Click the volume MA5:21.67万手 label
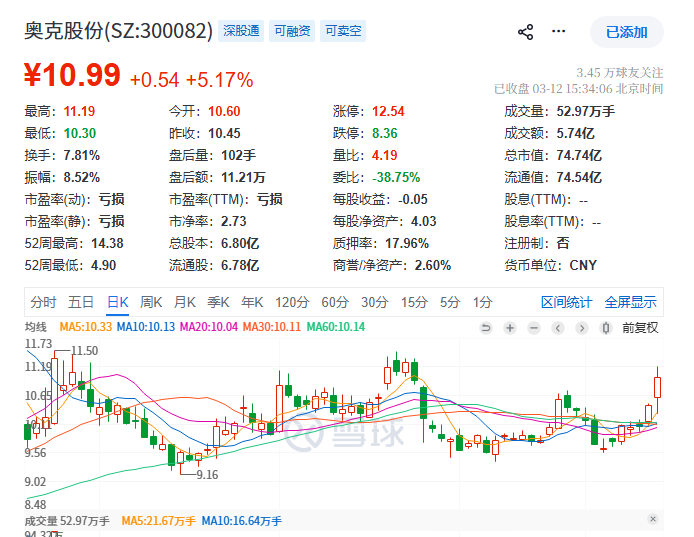This screenshot has width=694, height=537. point(158,521)
